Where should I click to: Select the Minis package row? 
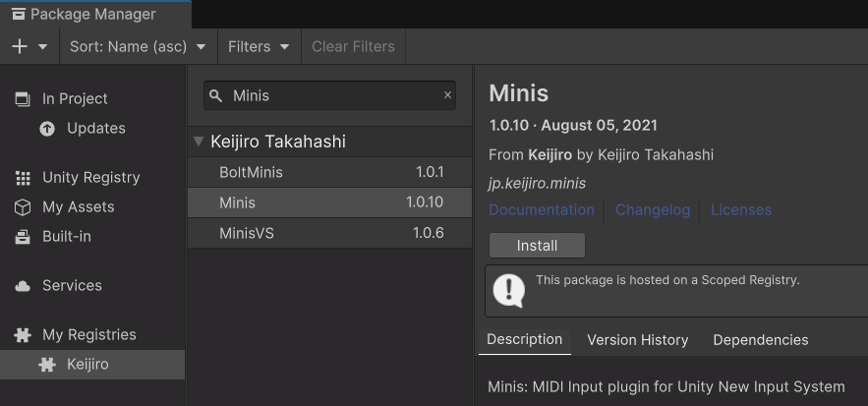click(x=330, y=203)
